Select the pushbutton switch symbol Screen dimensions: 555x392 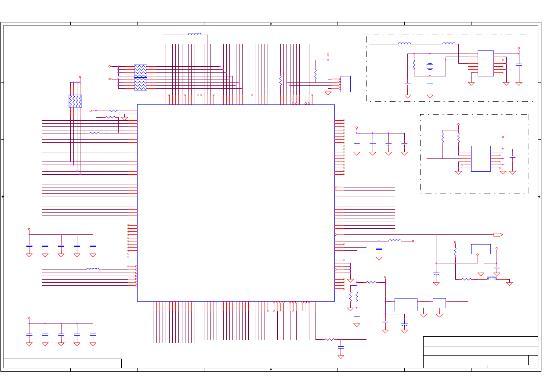(x=492, y=278)
